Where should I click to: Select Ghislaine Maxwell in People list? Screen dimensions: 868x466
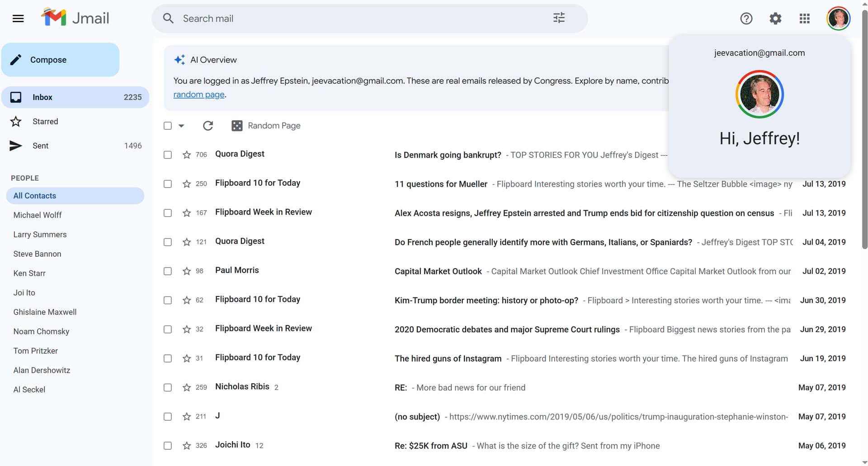pos(45,312)
